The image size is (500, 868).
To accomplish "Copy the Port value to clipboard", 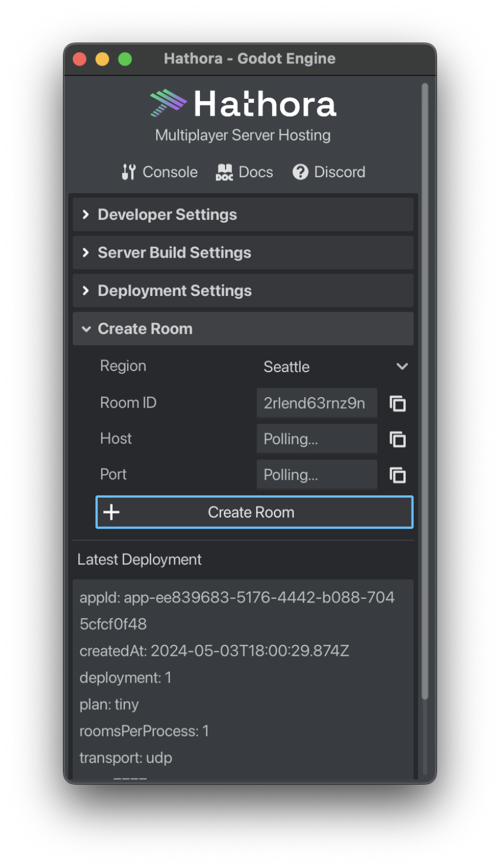I will (398, 475).
